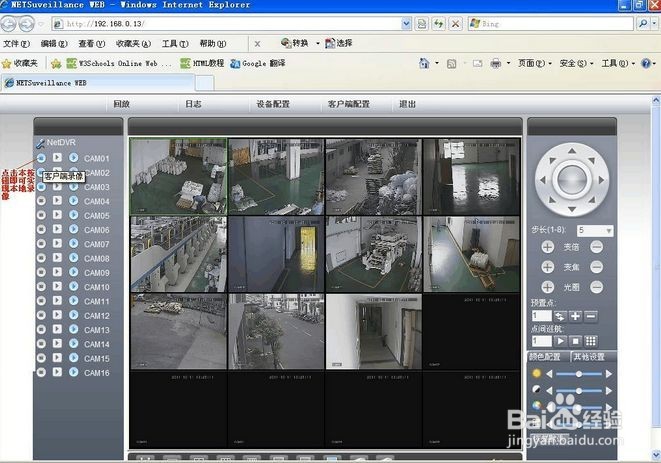Toggle local record button for CAM07
The image size is (661, 463).
41,244
